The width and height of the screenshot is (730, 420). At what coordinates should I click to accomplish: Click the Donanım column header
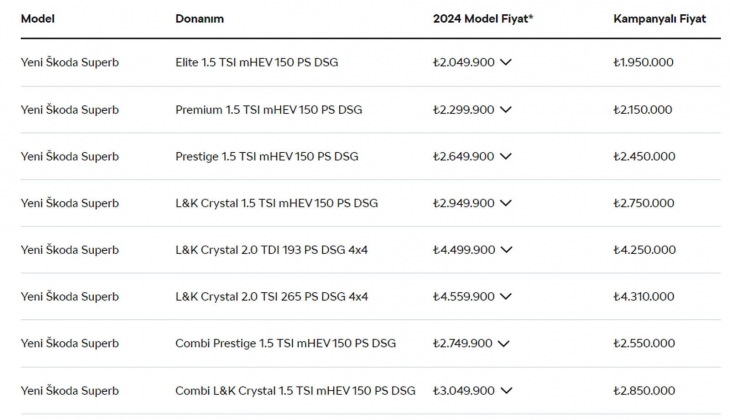tap(199, 18)
